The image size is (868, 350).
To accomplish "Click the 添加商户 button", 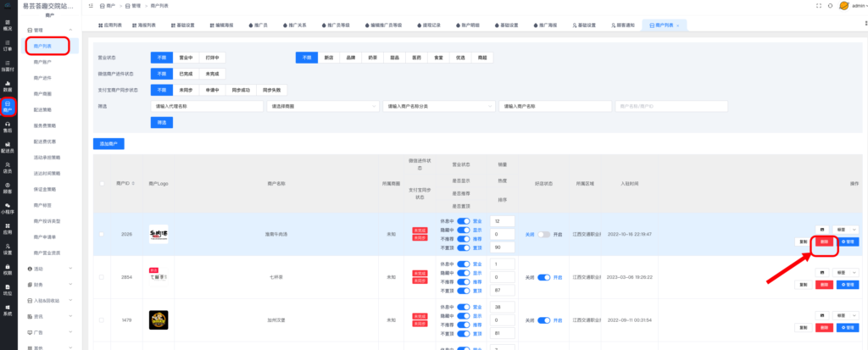I will (108, 143).
